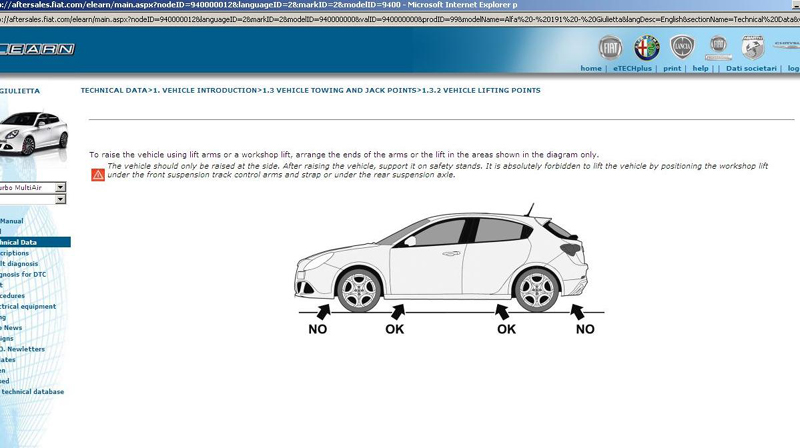
Task: Click the 'To raise the vehicle' instruction text
Action: (344, 155)
